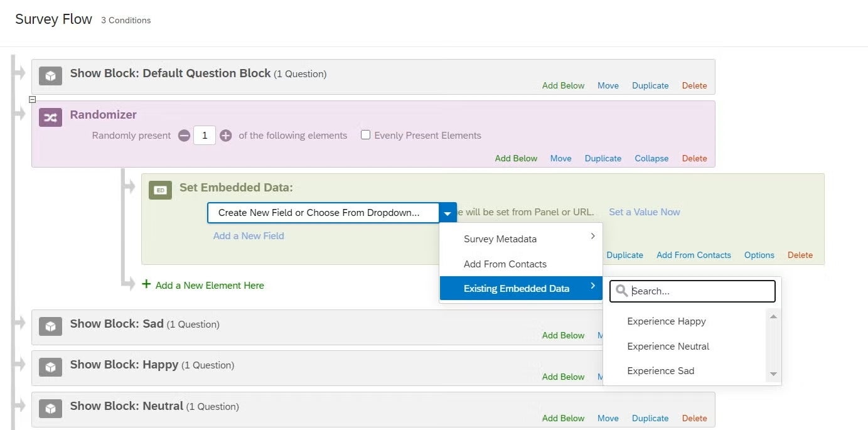The height and width of the screenshot is (430, 868).
Task: Click Collapse on the Randomizer
Action: 651,158
